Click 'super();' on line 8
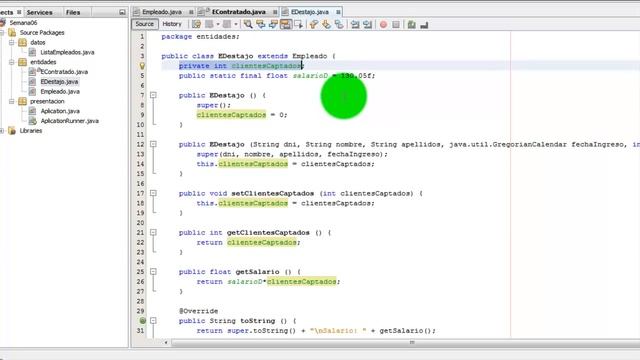 [x=214, y=105]
